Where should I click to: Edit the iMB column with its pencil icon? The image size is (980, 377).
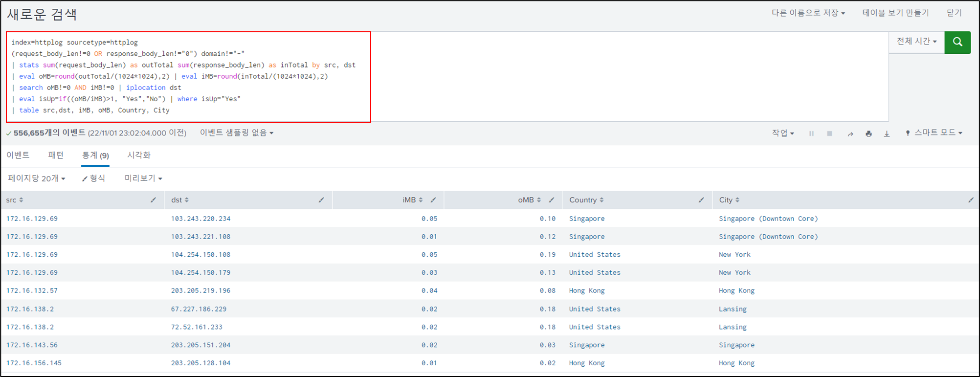(433, 200)
